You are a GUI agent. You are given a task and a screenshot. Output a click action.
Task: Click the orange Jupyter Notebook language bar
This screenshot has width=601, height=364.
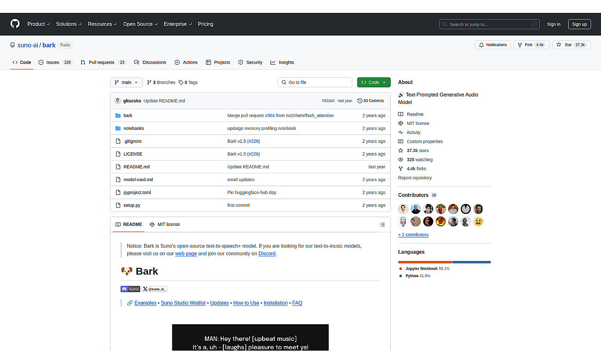coord(425,262)
